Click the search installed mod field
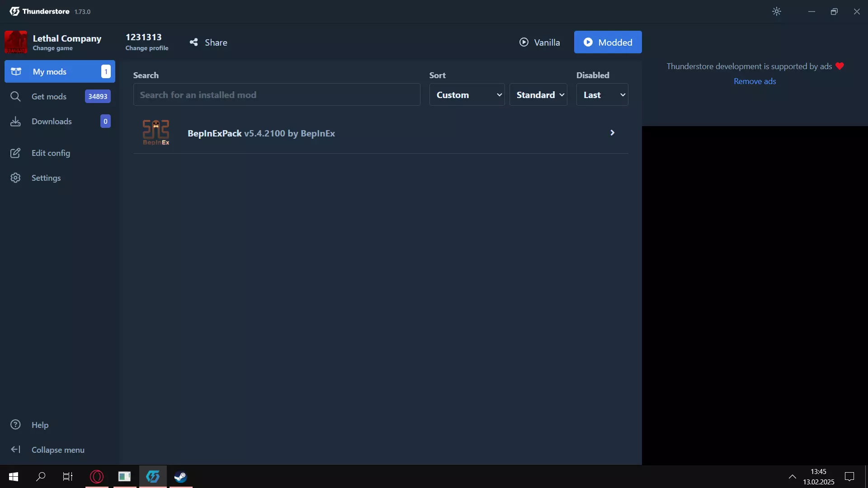 276,95
